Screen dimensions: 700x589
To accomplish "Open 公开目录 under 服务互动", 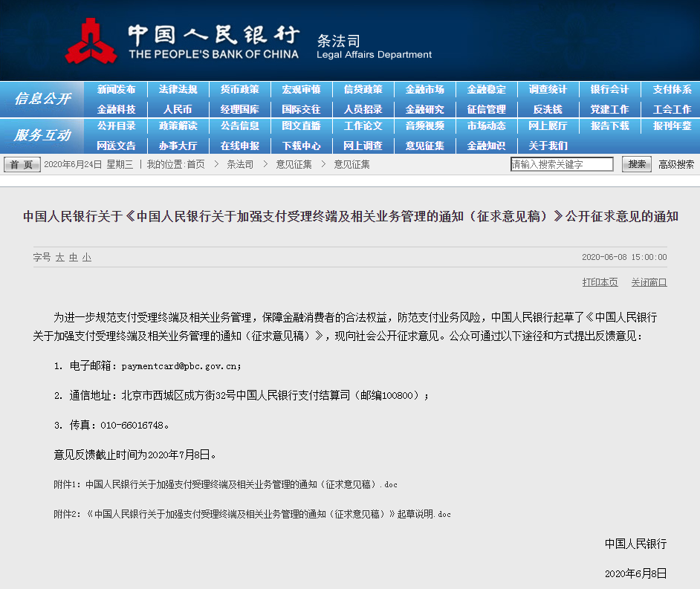I will [116, 126].
